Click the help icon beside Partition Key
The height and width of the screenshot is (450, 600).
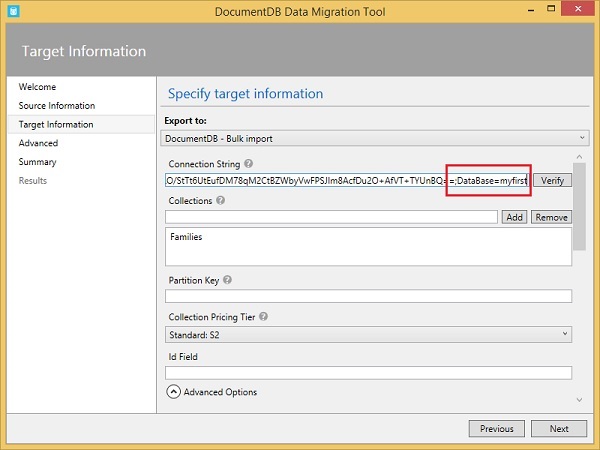(x=227, y=281)
